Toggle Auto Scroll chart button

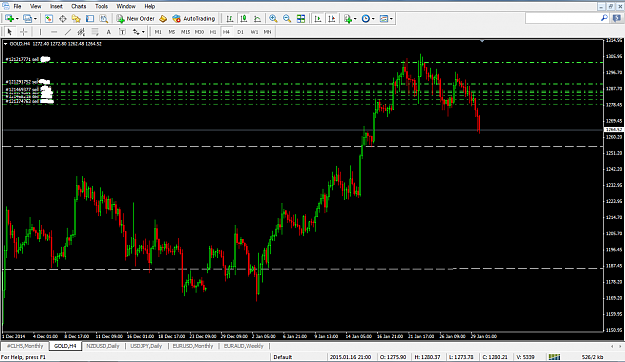pyautogui.click(x=318, y=19)
